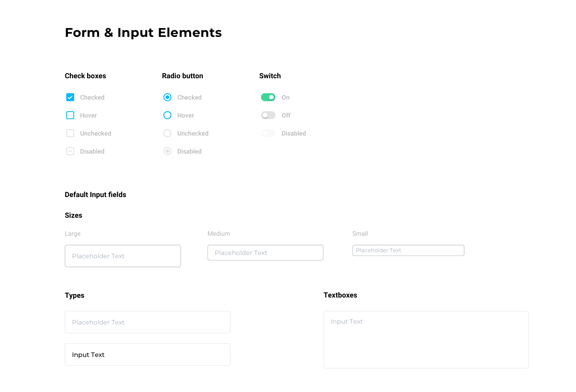
Task: Enable the "Unchecked" checkbox
Action: (x=70, y=133)
